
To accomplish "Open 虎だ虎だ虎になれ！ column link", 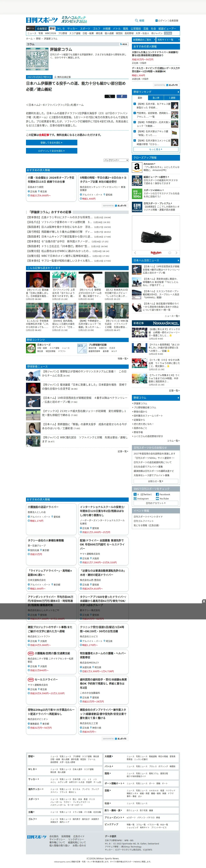I will (143, 424).
